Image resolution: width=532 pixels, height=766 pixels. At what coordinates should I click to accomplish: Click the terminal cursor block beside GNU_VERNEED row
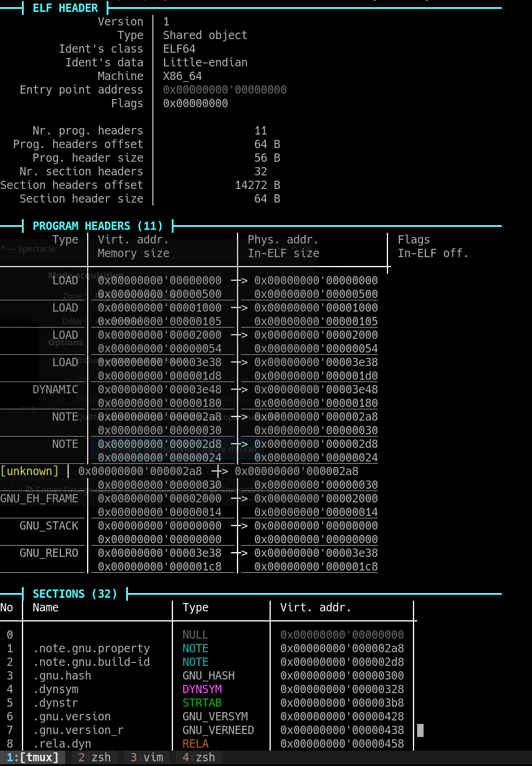420,730
